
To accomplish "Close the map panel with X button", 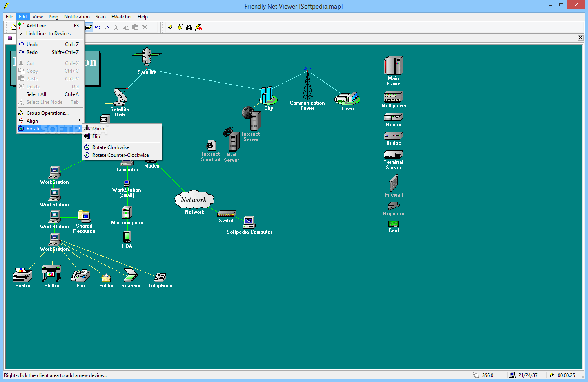I will 581,38.
